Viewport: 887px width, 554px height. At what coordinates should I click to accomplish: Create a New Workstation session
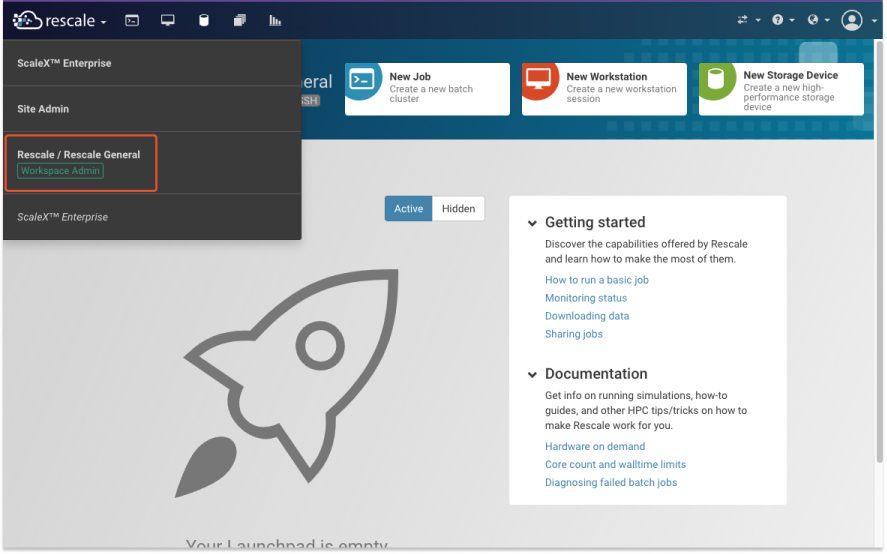tap(604, 89)
